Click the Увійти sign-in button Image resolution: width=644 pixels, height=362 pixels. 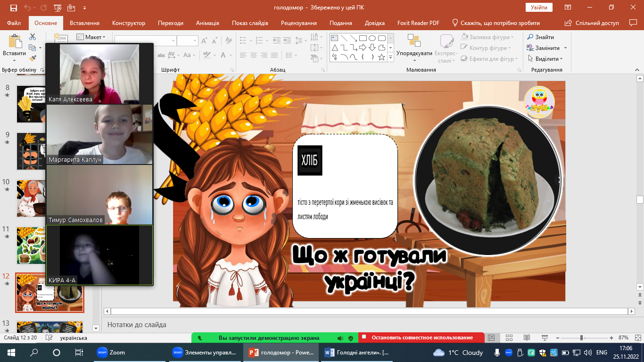(539, 8)
